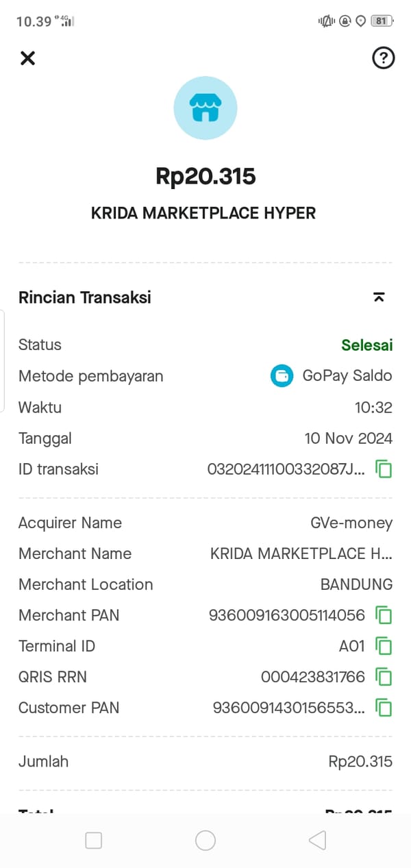The width and height of the screenshot is (411, 868).
Task: Tap the battery indicator in status bar
Action: 381,21
